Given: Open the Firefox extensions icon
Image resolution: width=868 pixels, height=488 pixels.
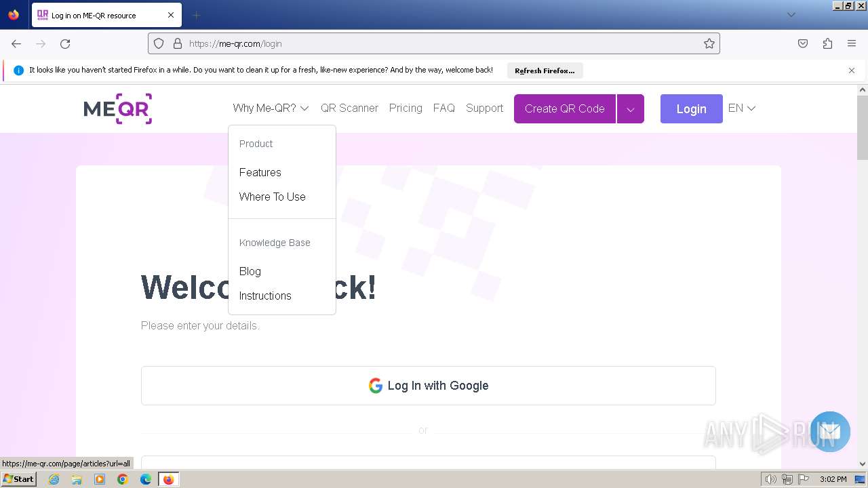Looking at the screenshot, I should click(827, 43).
